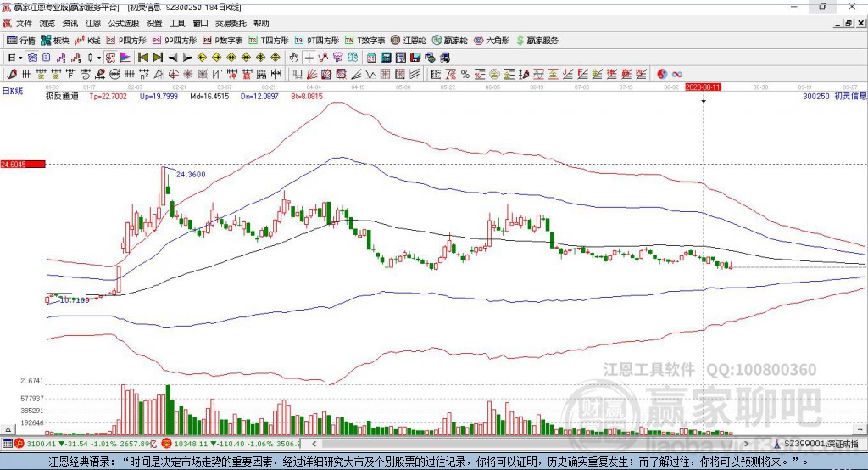Click the colored triangle flag icon
Image resolution: width=868 pixels, height=470 pixels.
[125, 58]
